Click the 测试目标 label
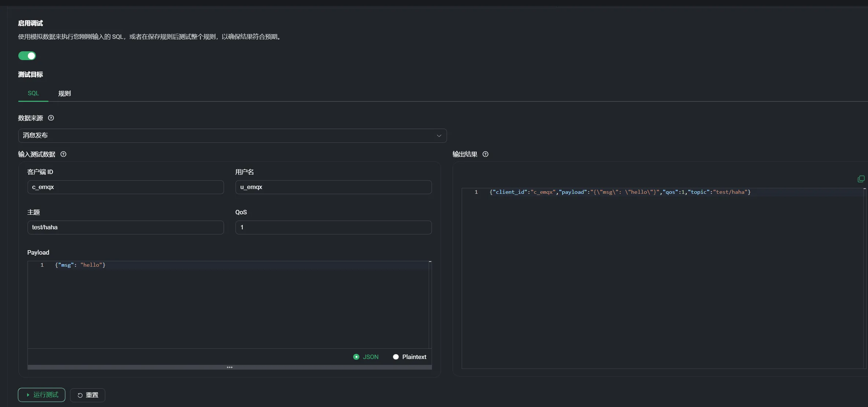This screenshot has height=407, width=868. (30, 74)
